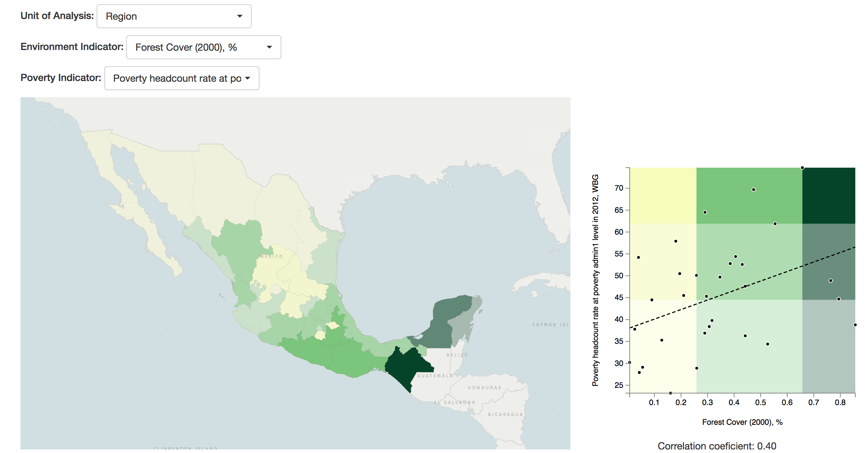Click the Mexico country label on map

(271, 256)
